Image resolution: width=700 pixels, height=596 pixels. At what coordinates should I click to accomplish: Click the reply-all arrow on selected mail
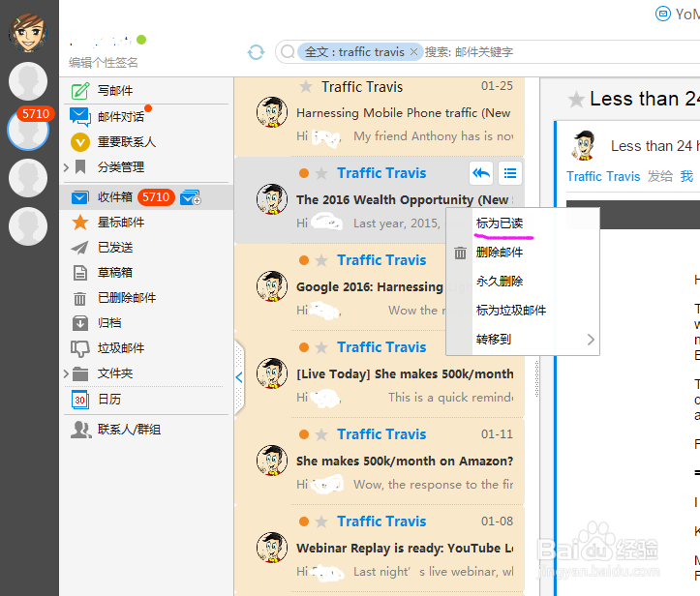coord(481,173)
